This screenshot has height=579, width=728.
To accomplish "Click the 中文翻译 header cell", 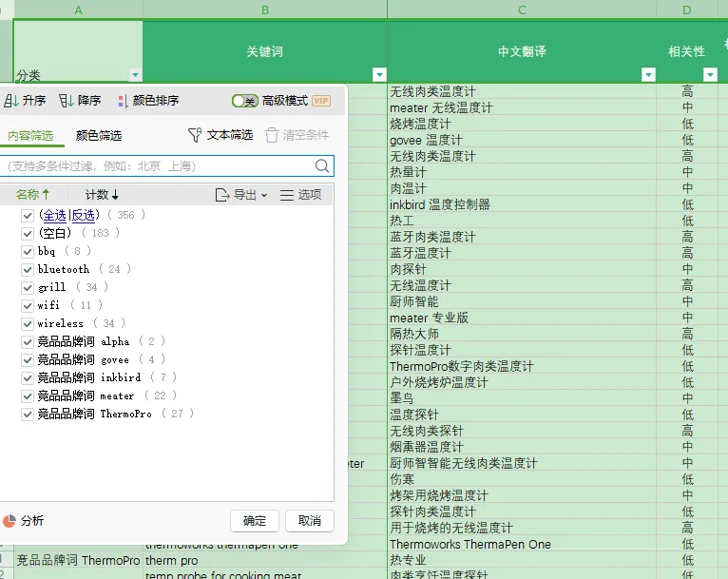I will [x=522, y=51].
